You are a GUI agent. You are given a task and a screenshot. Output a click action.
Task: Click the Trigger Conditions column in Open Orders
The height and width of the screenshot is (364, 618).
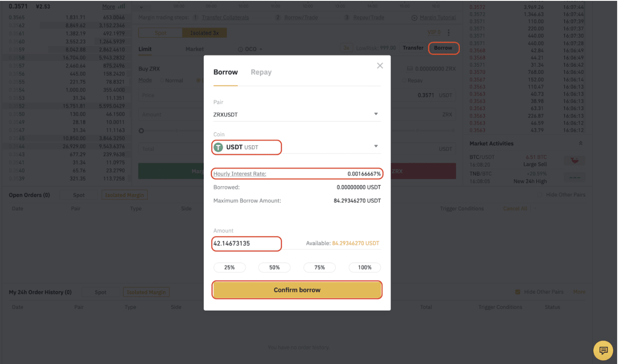click(x=462, y=208)
